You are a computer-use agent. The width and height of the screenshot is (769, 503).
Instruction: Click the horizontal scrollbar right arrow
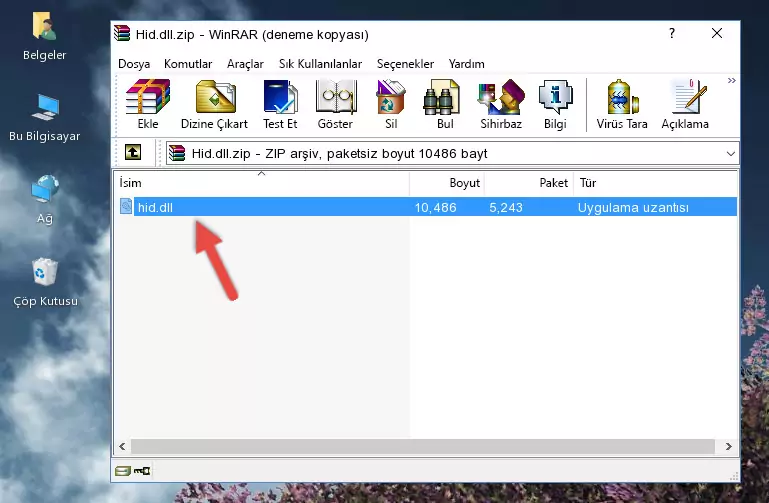(x=729, y=446)
